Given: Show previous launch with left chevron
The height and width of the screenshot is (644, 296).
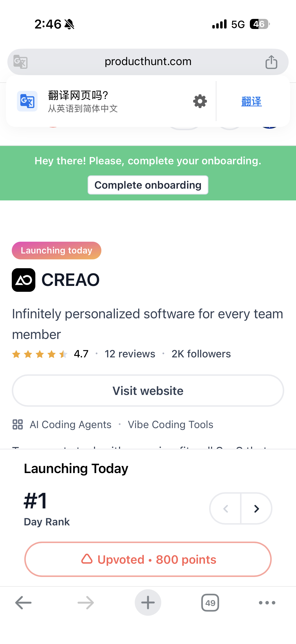Looking at the screenshot, I should (225, 508).
